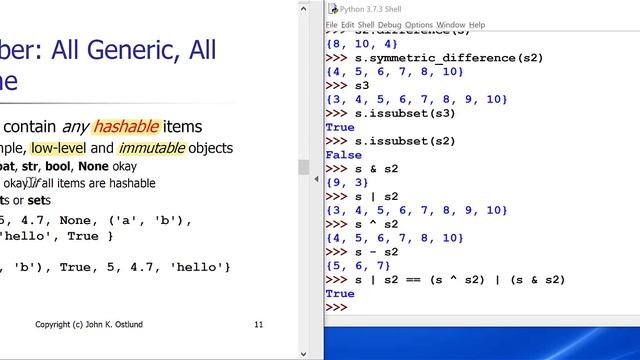
Task: Click the highlighted word 'immutable' on slide
Action: click(151, 148)
